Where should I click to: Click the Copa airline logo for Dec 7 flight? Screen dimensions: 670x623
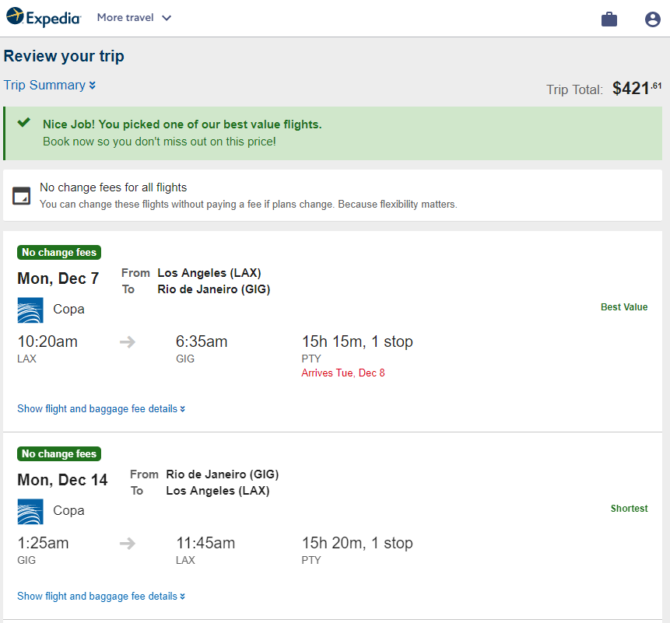pos(30,310)
